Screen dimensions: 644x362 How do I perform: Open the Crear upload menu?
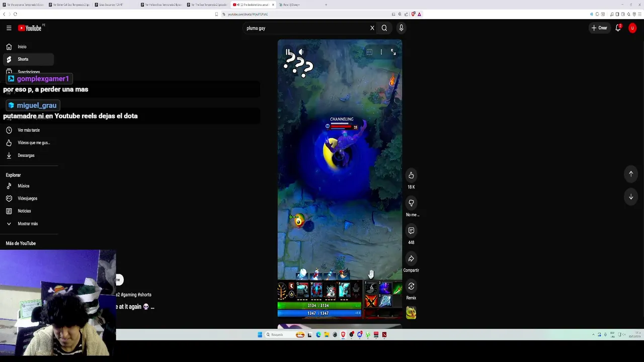click(599, 28)
